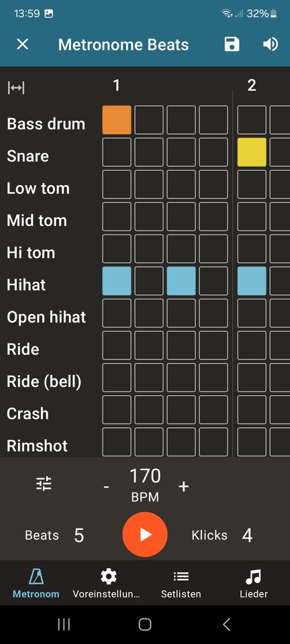The height and width of the screenshot is (644, 290).
Task: Start playback with the orange play button
Action: click(x=145, y=535)
